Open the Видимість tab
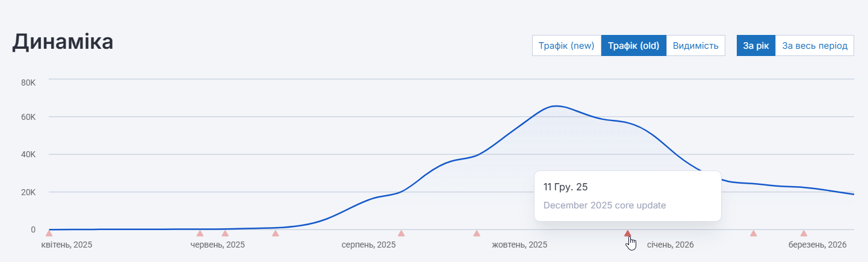868x262 pixels. pos(695,46)
